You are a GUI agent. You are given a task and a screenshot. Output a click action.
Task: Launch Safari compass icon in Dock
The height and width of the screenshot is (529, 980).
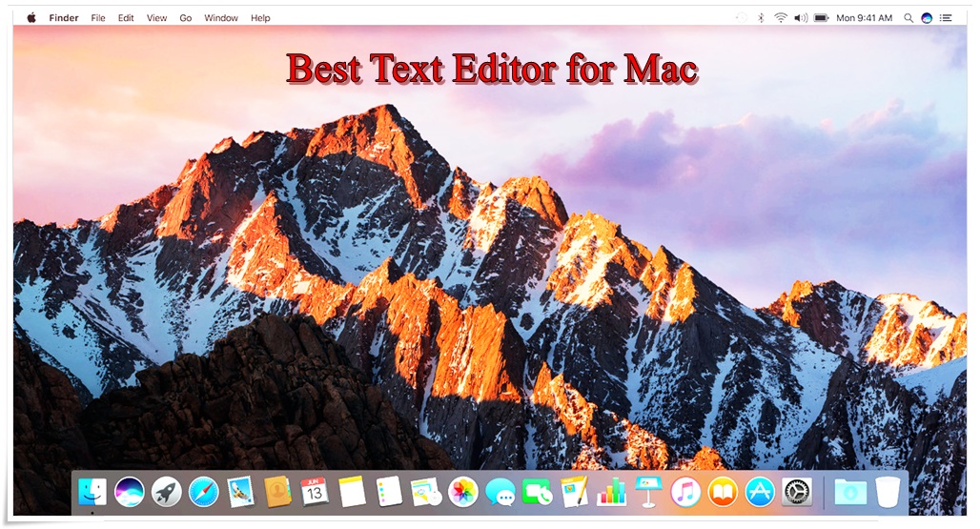204,492
